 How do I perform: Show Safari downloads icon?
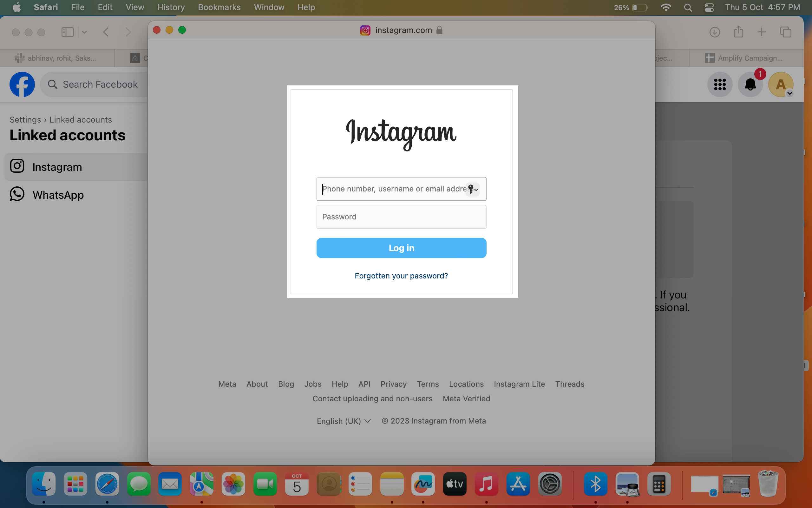(x=715, y=32)
